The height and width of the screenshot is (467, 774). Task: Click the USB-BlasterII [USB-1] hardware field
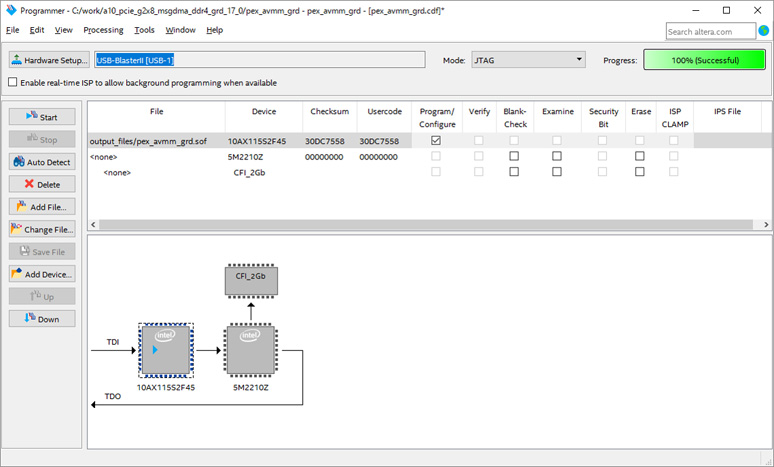[x=260, y=60]
